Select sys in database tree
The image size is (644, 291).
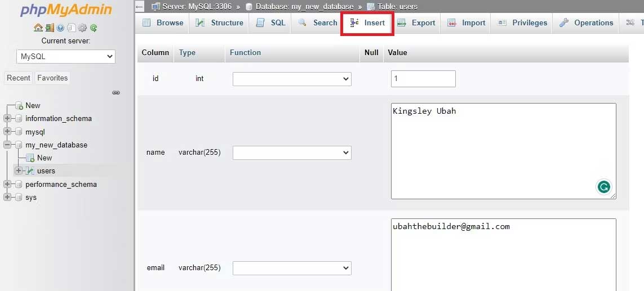pos(31,198)
